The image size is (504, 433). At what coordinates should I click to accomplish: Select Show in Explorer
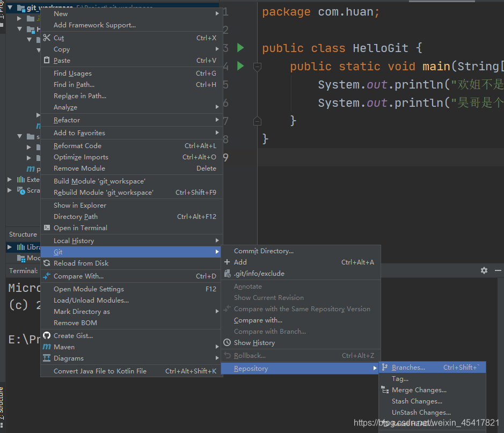pos(132,206)
